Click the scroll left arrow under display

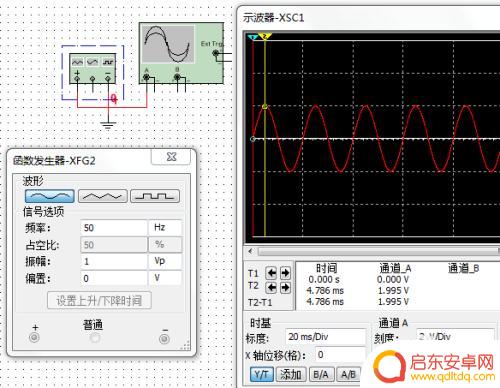[250, 251]
